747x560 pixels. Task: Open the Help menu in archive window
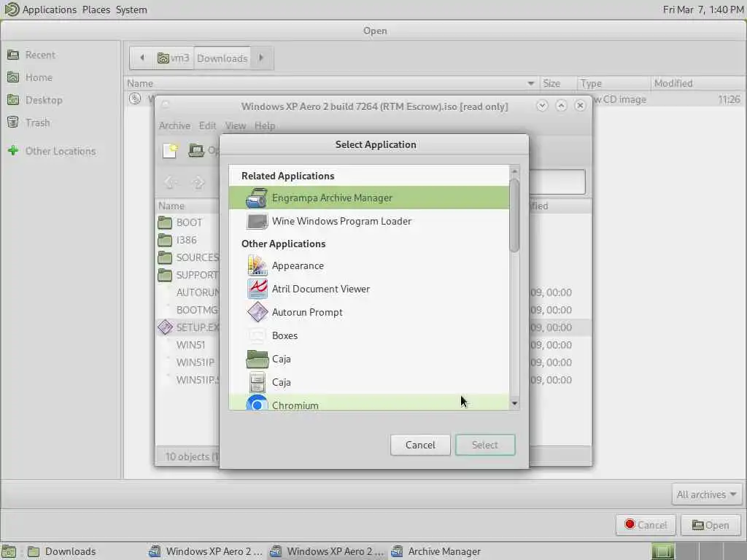[265, 125]
